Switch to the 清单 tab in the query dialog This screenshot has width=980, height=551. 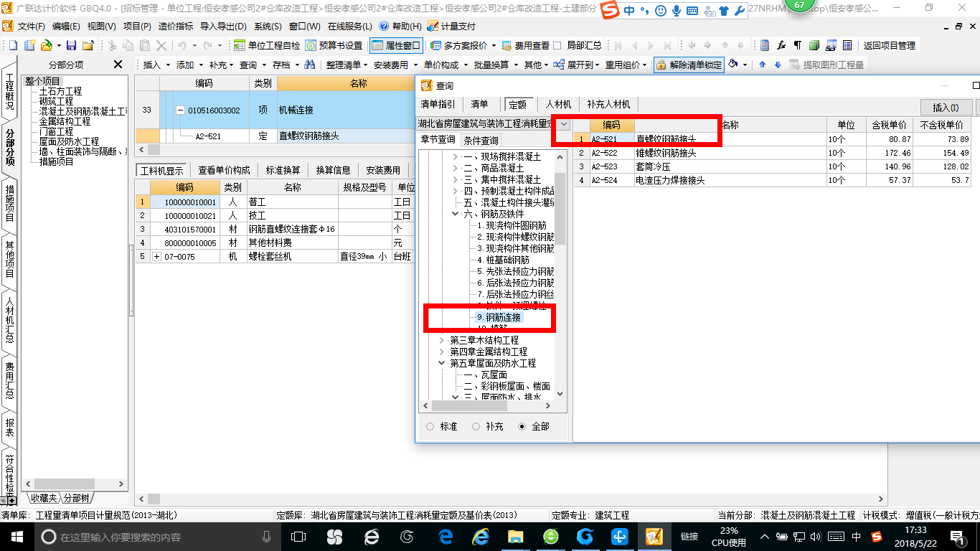[x=479, y=105]
